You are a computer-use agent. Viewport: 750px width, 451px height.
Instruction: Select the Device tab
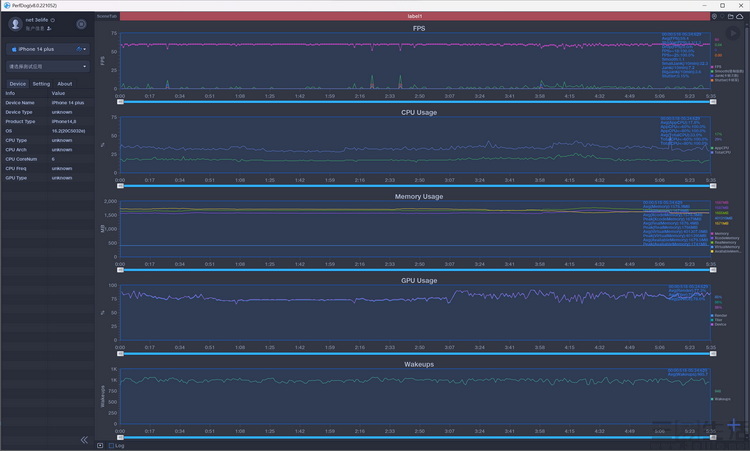coord(18,84)
